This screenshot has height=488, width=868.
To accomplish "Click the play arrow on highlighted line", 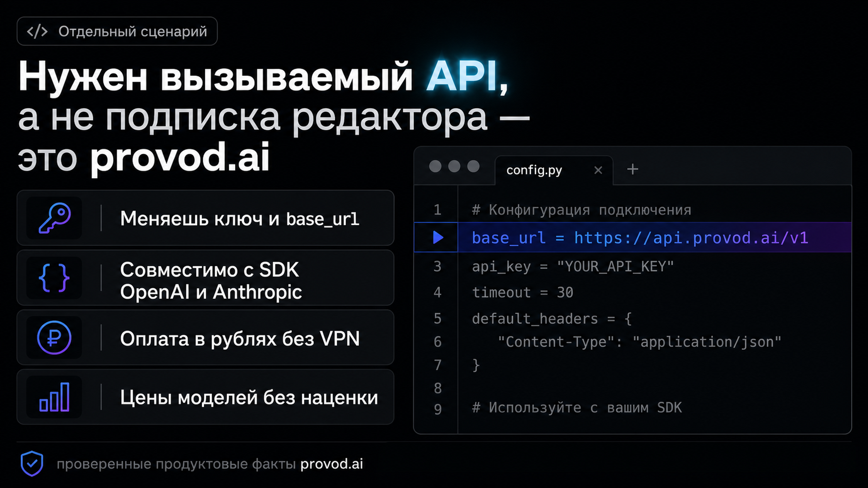I will coord(438,237).
